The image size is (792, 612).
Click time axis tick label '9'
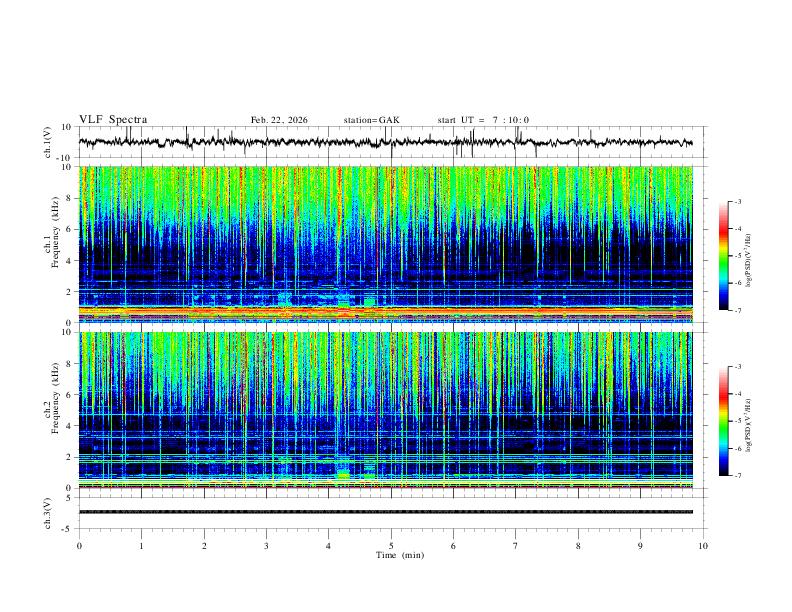(640, 546)
